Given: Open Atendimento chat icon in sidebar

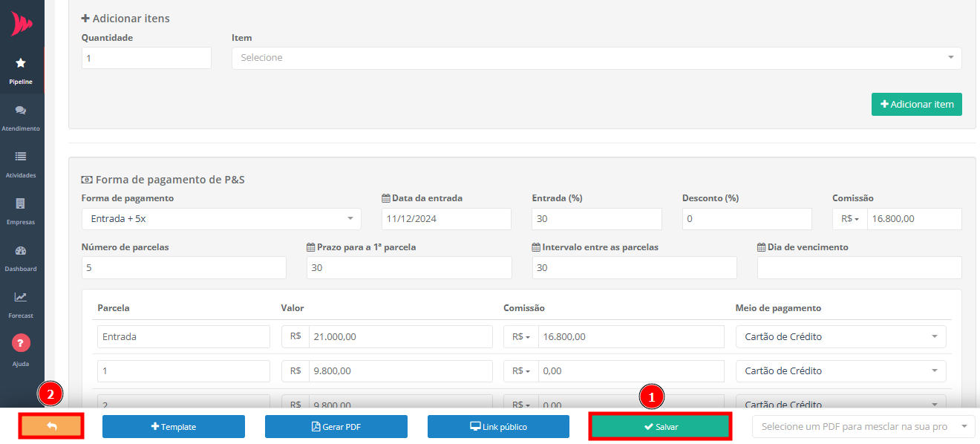Looking at the screenshot, I should [21, 111].
